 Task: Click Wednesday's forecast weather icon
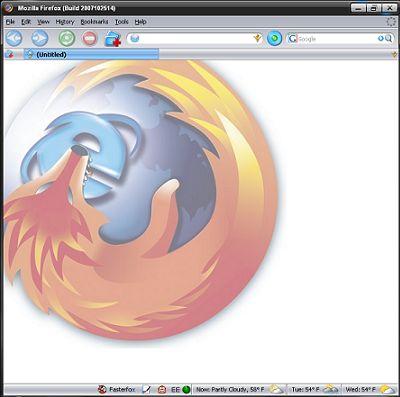[x=387, y=389]
